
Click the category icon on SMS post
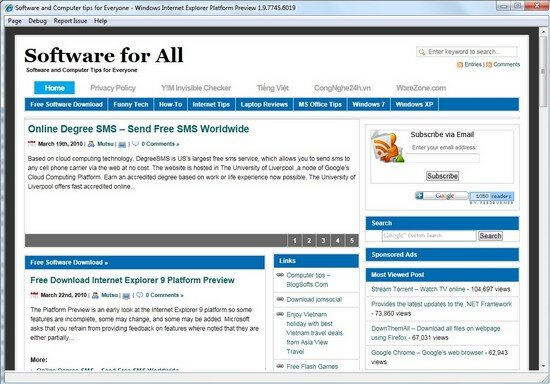[x=122, y=144]
